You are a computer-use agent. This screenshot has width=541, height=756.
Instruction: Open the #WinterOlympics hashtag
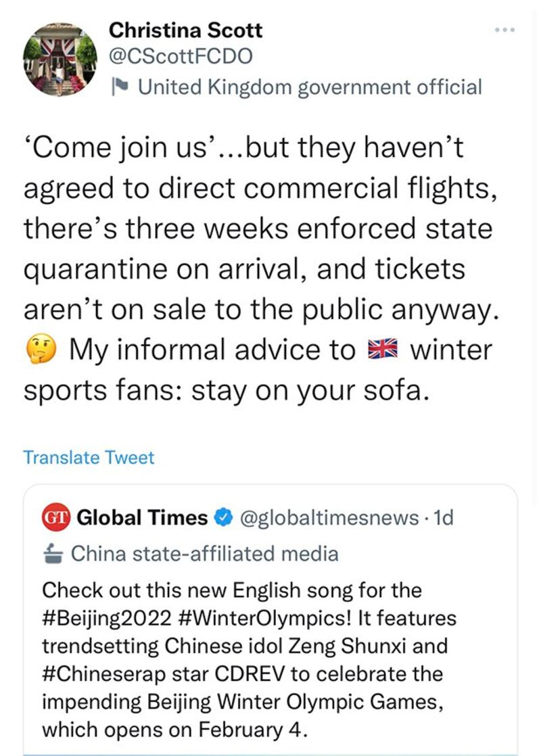click(x=264, y=618)
